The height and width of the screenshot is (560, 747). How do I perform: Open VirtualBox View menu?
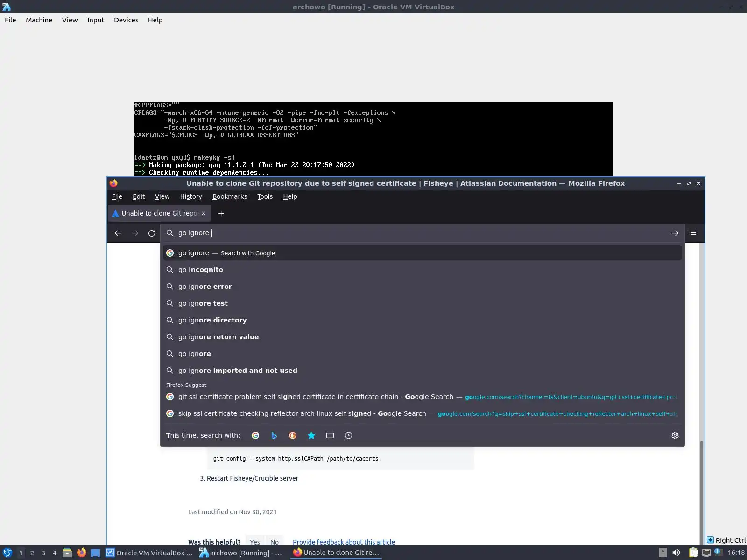(x=70, y=20)
